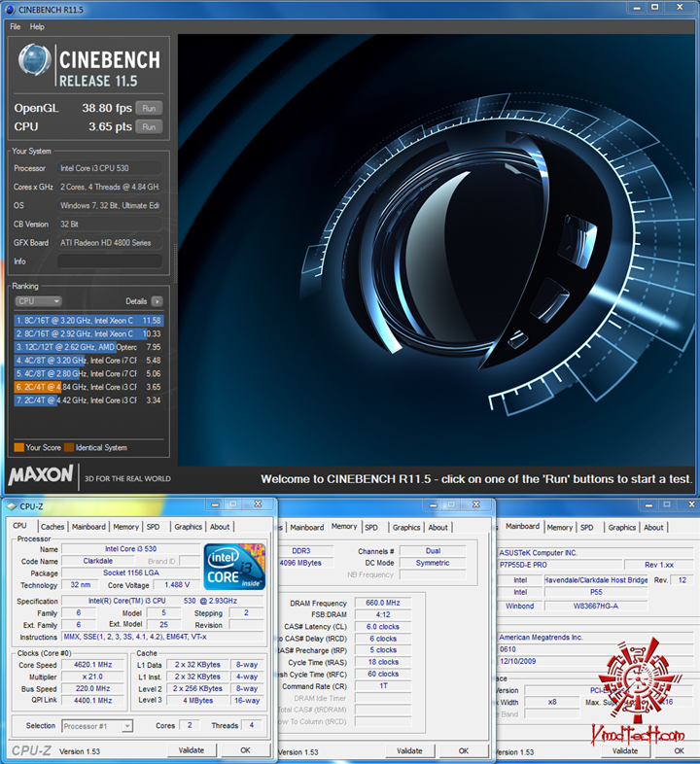The width and height of the screenshot is (700, 764).
Task: Open SPD tab in middle CPU-Z window
Action: coord(371,527)
